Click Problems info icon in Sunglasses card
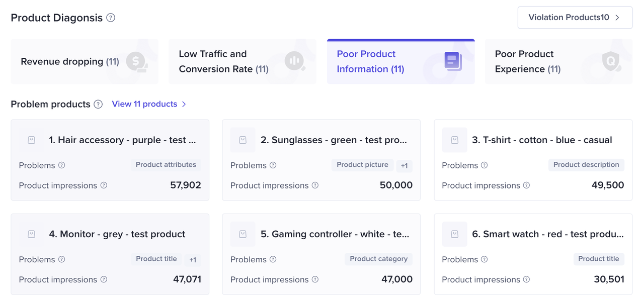Screen dimensions: 644x300 coord(273,165)
